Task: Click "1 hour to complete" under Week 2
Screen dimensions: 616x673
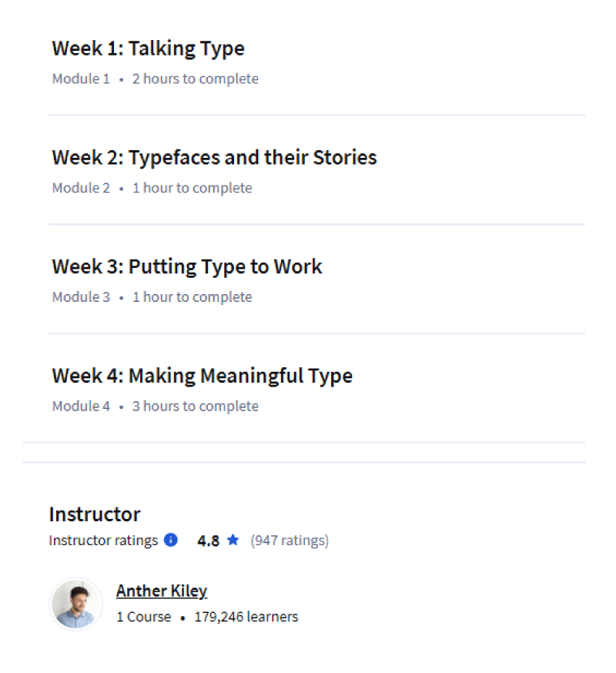Action: pyautogui.click(x=192, y=188)
